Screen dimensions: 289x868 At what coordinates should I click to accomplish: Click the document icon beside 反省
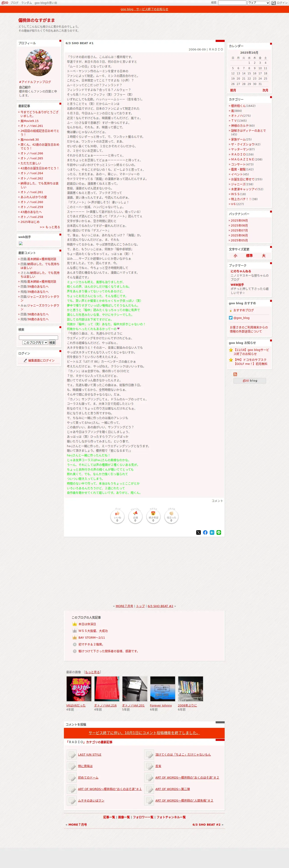click(x=149, y=766)
